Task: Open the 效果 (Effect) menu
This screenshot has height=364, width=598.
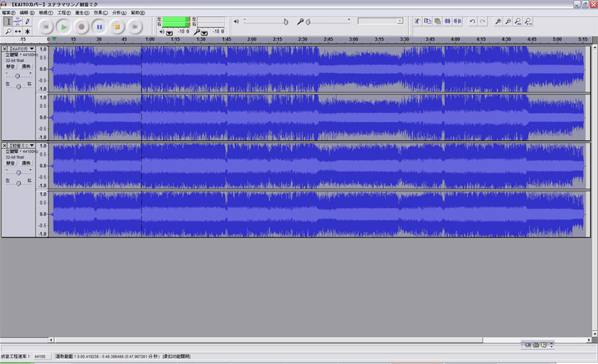Action: click(x=100, y=13)
